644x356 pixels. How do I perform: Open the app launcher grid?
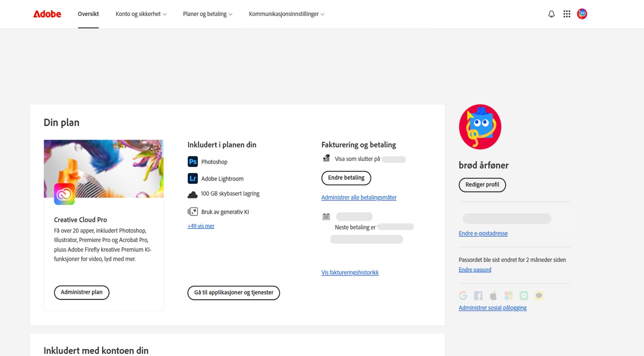(567, 14)
